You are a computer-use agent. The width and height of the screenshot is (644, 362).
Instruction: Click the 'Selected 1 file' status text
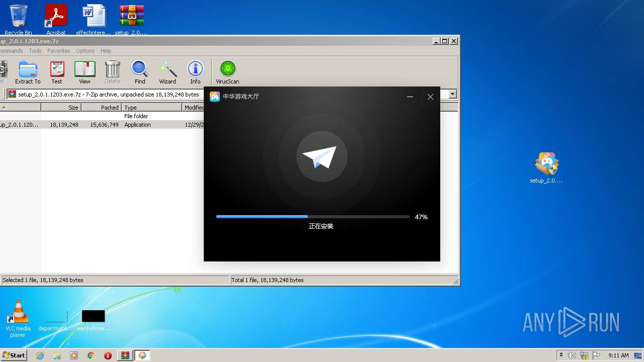pos(43,280)
